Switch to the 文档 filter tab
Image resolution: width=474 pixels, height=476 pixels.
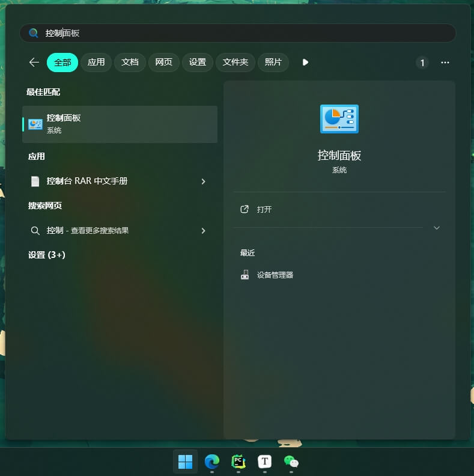coord(130,63)
